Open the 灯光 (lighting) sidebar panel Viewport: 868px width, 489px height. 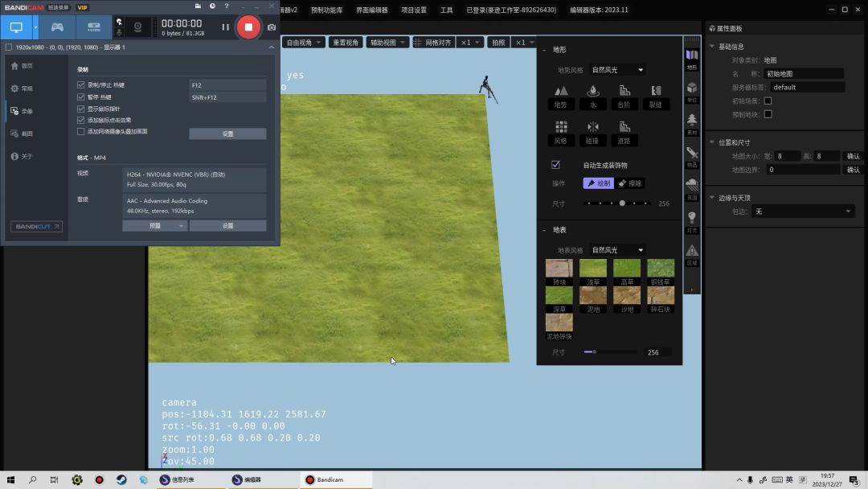point(692,220)
